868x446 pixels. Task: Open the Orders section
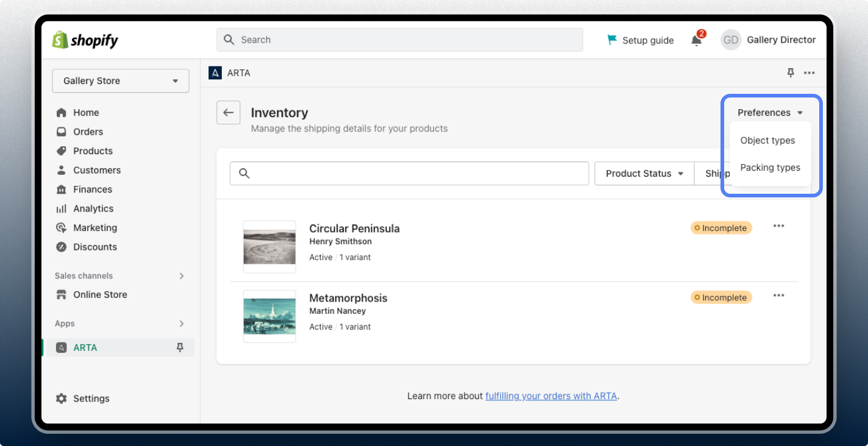(88, 132)
